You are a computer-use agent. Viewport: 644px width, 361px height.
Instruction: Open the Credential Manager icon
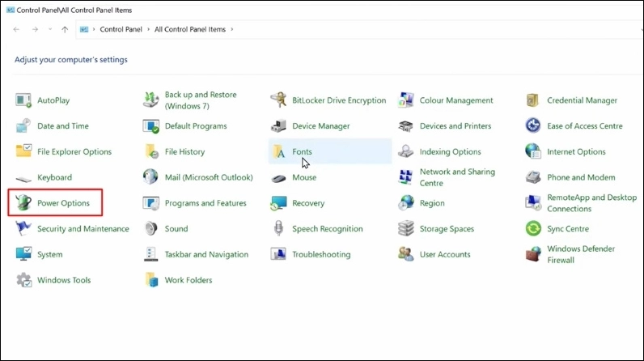[533, 100]
